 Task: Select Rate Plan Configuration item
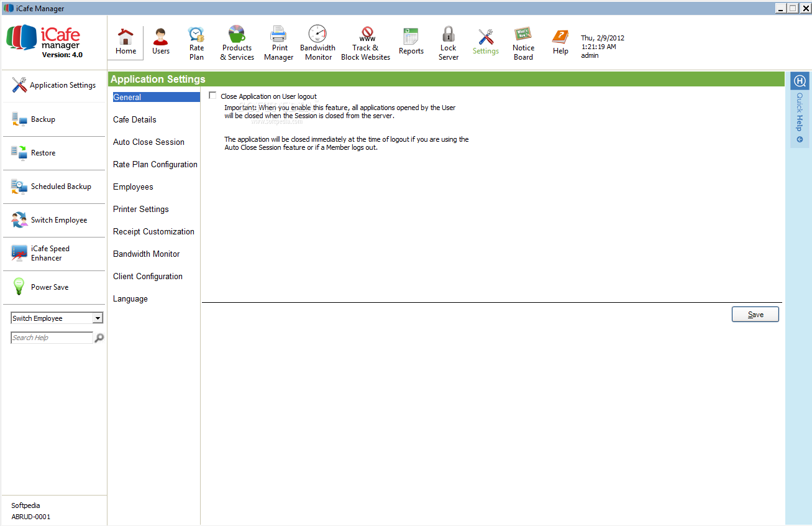coord(155,164)
